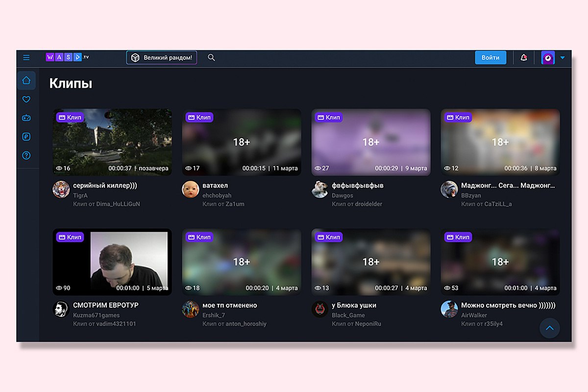Viewport: 588px width, 392px height.
Task: Open the gamepad games sidebar icon
Action: coord(26,118)
